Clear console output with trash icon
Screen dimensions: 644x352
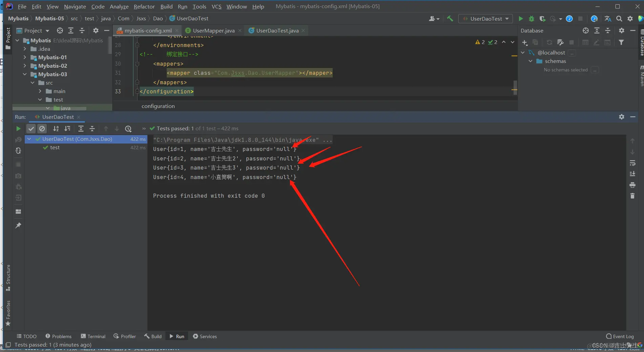pos(632,196)
